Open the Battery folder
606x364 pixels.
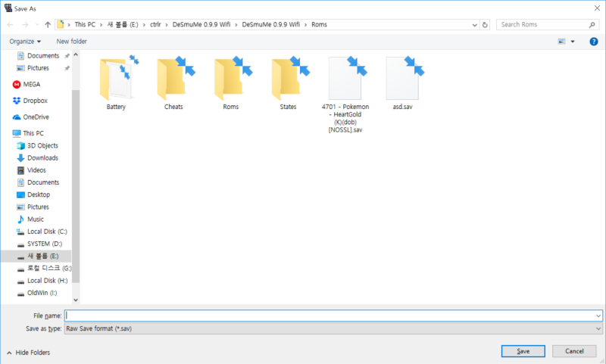click(x=117, y=82)
